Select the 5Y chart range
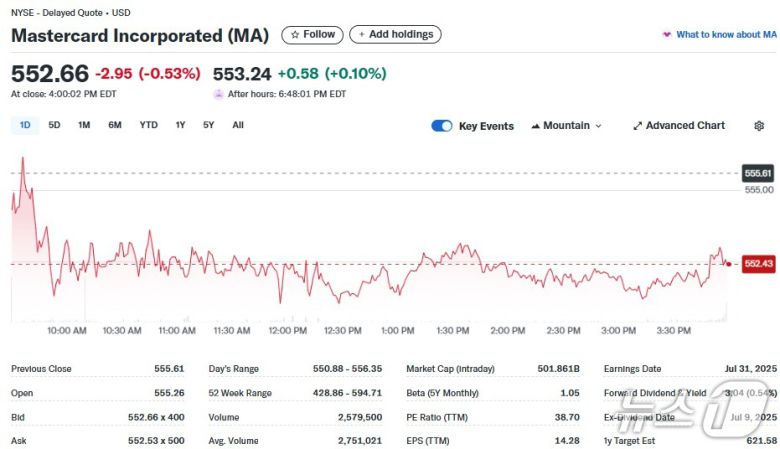Viewport: 780px width, 449px height. coord(208,125)
